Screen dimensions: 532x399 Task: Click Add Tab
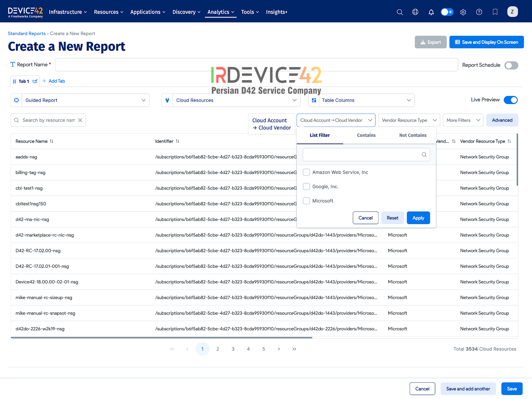[54, 81]
